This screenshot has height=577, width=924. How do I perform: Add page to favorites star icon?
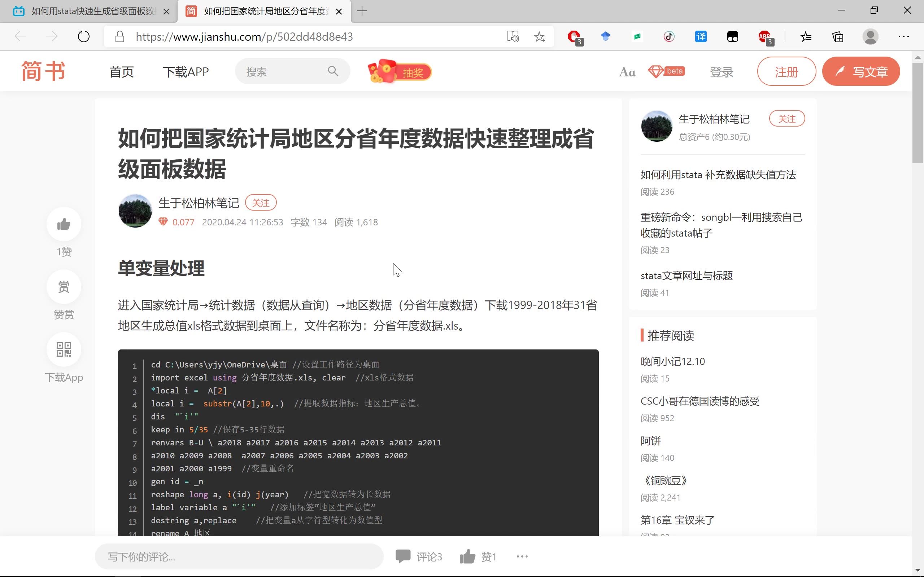pos(539,37)
